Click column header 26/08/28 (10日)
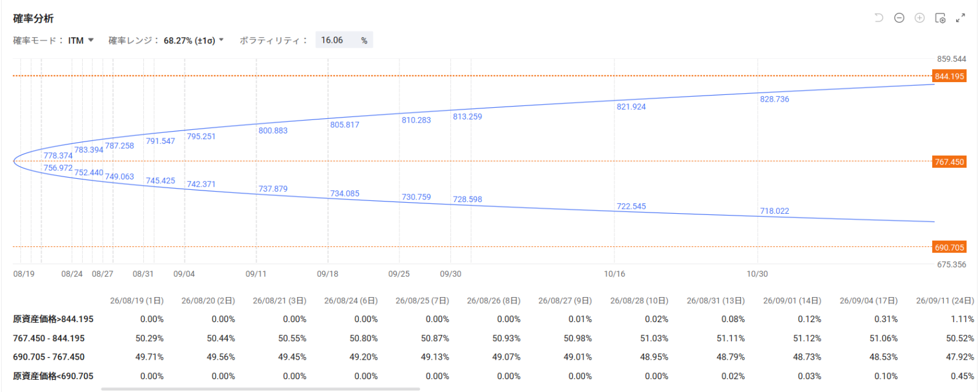This screenshot has height=392, width=980. [639, 301]
